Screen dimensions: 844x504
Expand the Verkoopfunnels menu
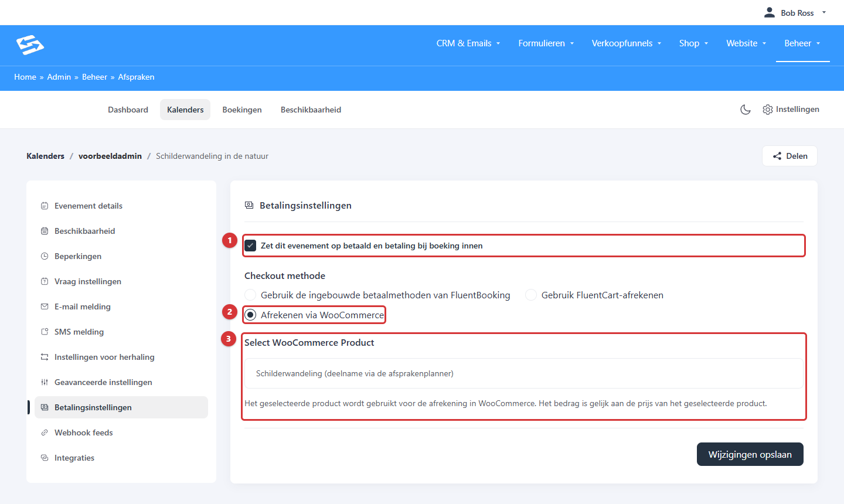point(627,43)
